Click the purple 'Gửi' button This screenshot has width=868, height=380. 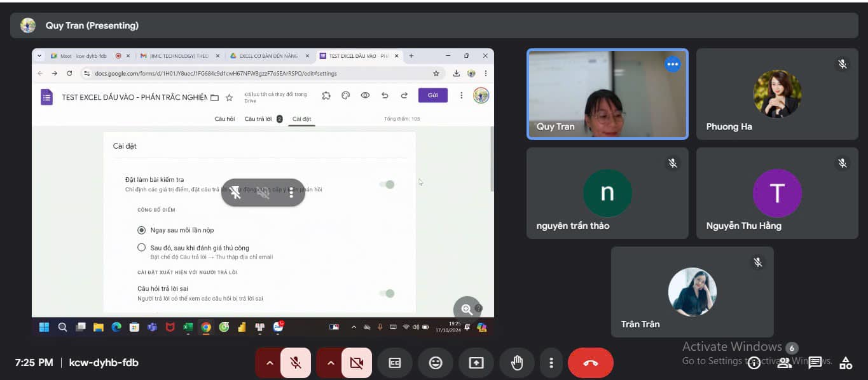point(432,95)
